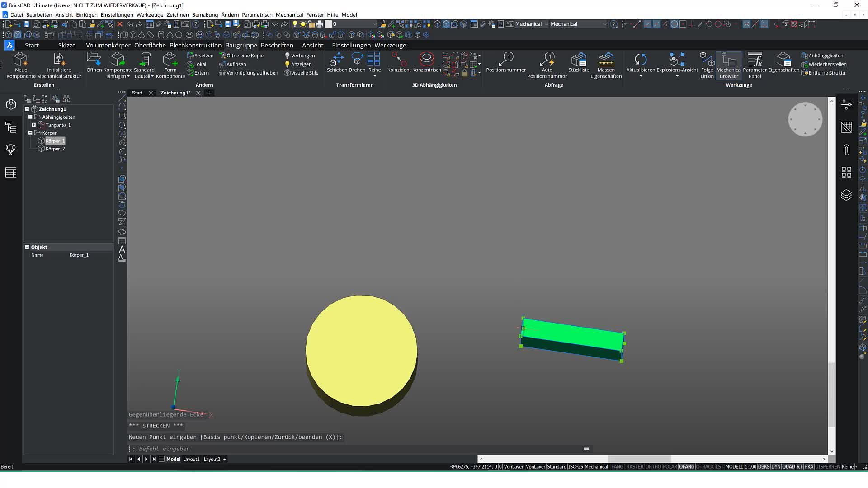Toggle RASTER in status bar
This screenshot has width=868, height=488.
coord(635,467)
